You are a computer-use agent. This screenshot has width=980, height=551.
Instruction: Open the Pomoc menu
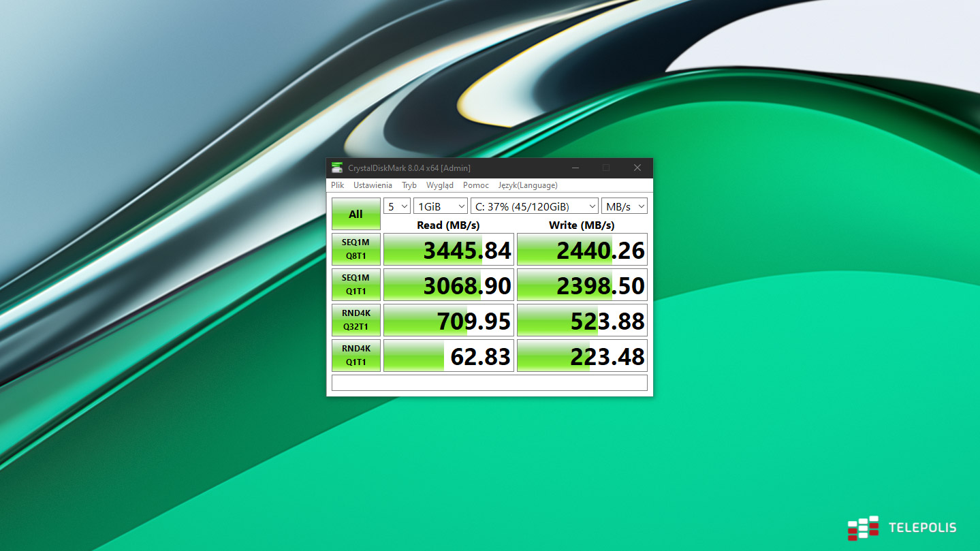coord(476,185)
